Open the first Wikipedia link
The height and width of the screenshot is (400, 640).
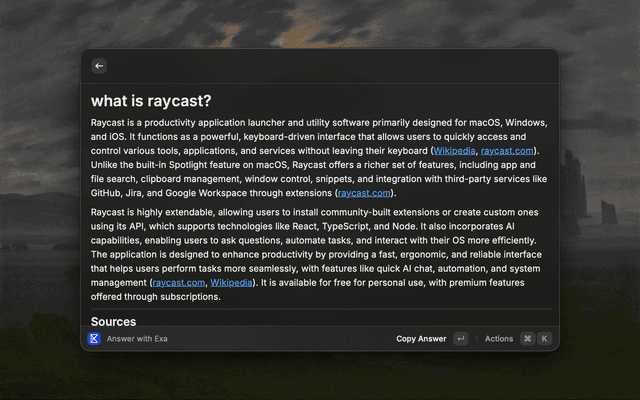click(x=454, y=151)
